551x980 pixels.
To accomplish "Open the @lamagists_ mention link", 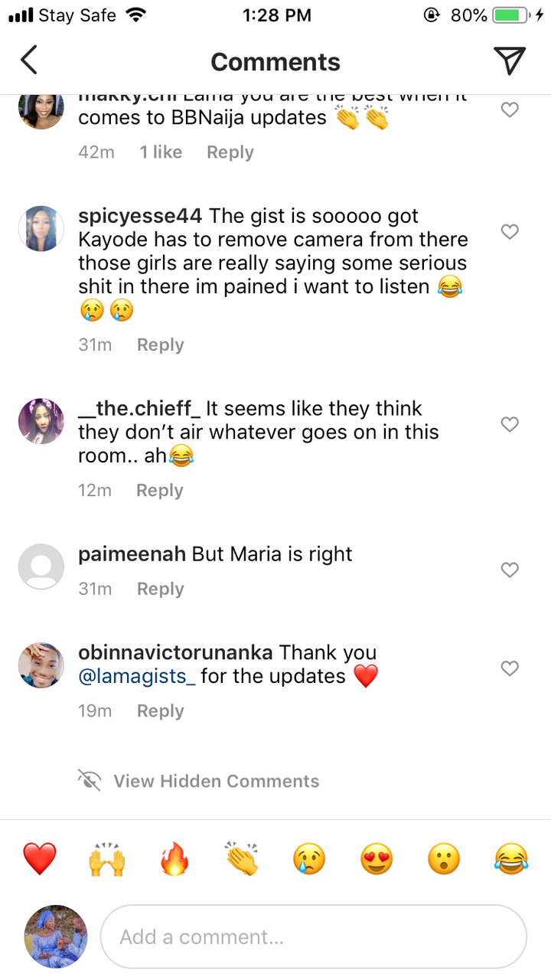I will coord(137,677).
